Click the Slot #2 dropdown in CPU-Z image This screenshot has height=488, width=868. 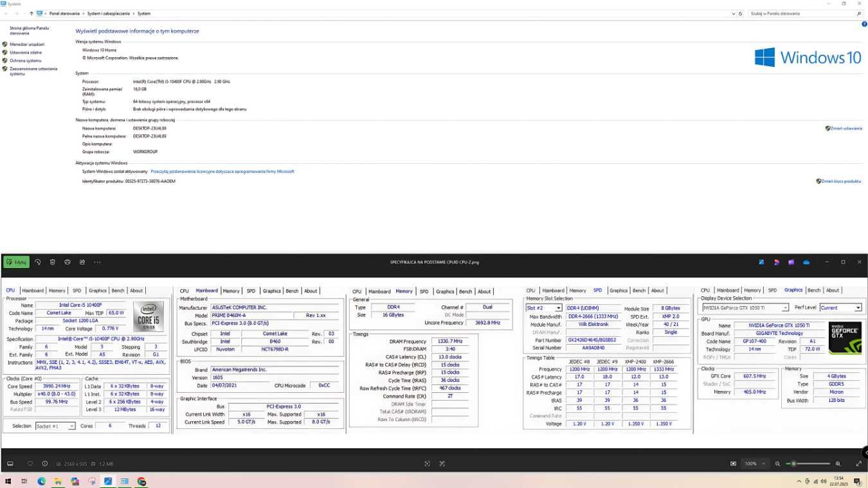pos(544,308)
